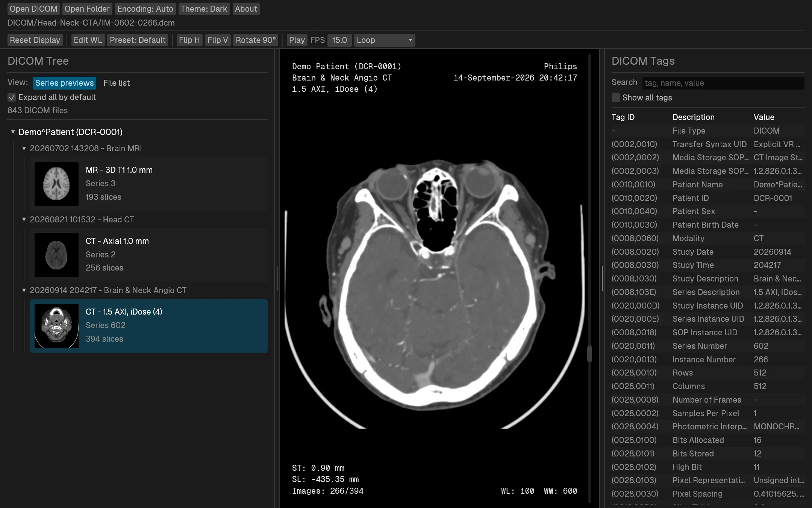Screen dimensions: 812x508
Task: Change the Encoding: Auto setting
Action: [x=145, y=9]
